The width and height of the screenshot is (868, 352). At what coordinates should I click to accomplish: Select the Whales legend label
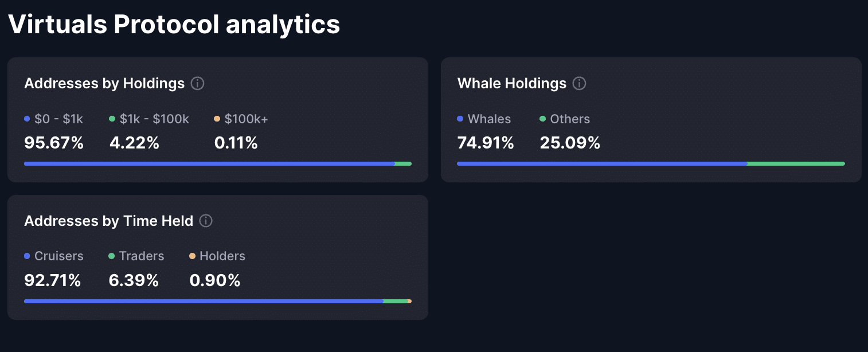click(x=489, y=119)
